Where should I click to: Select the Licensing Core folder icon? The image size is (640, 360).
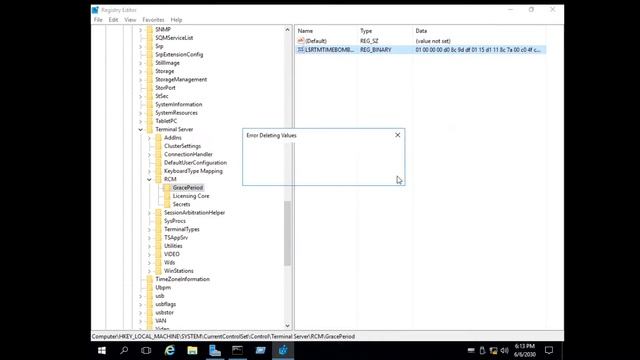point(167,196)
